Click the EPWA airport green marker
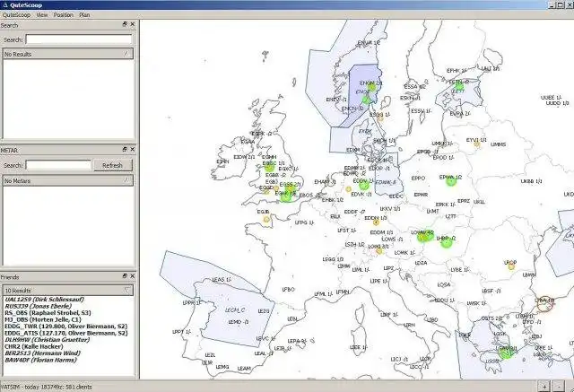The height and width of the screenshot is (392, 574). click(451, 180)
